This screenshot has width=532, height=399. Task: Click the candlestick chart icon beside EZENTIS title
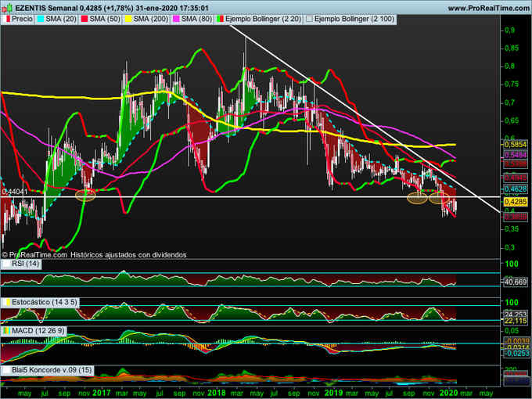7,8
